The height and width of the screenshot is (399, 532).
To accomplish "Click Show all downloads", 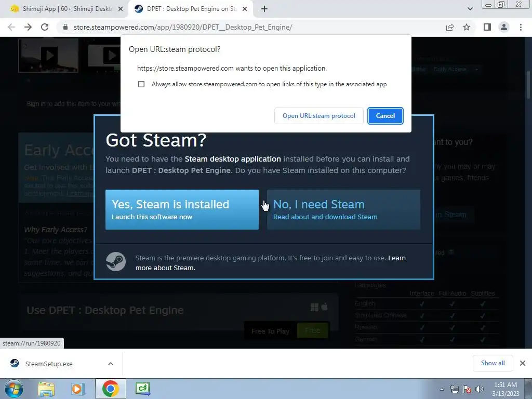I will point(493,363).
